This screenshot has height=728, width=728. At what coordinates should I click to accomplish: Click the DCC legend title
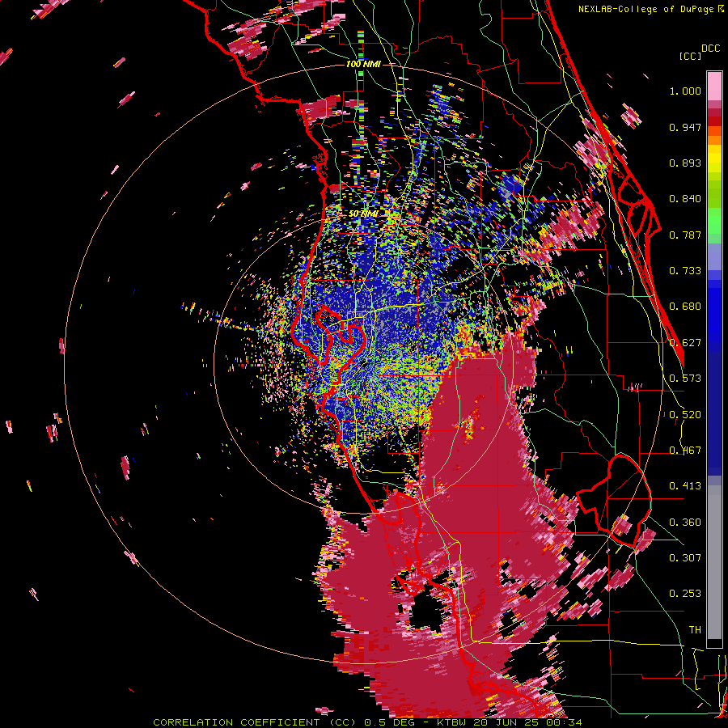coord(710,49)
